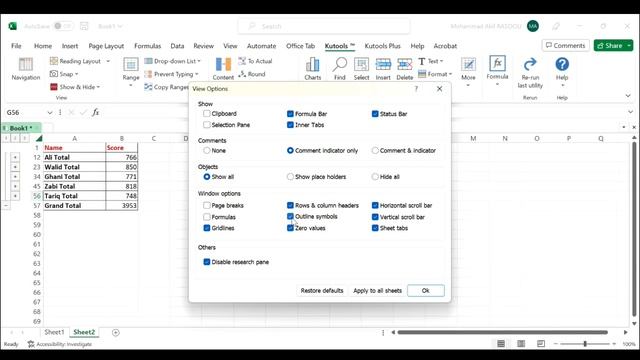
Task: Switch to Page Layout view icon
Action: click(x=521, y=344)
